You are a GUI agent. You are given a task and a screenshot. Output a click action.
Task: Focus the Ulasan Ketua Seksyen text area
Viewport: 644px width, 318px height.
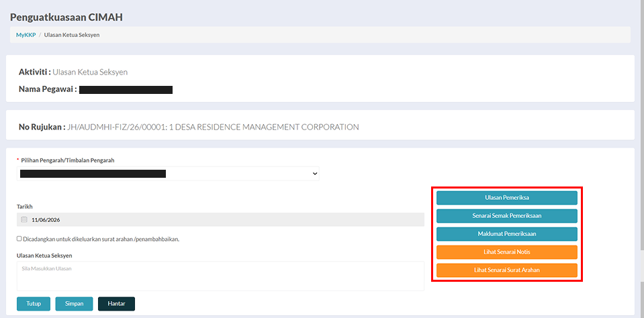click(x=220, y=276)
